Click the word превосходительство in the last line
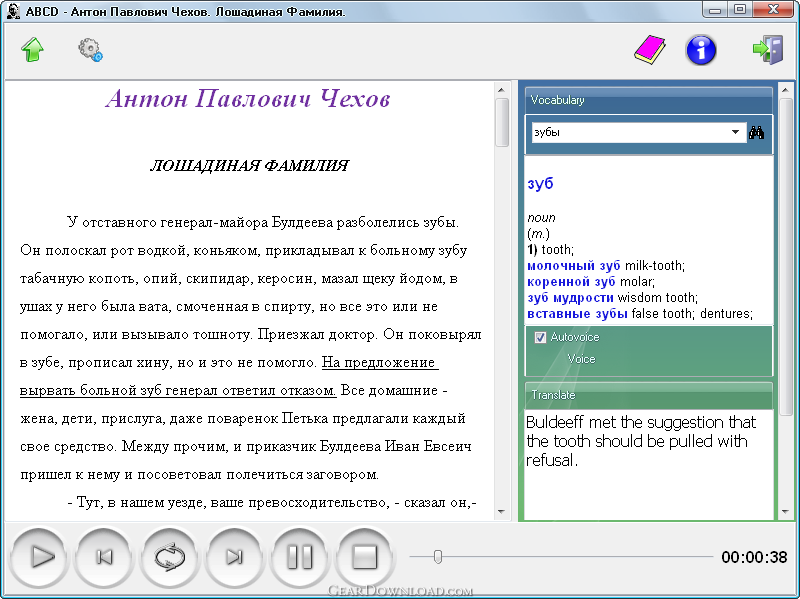The image size is (800, 599). 319,503
